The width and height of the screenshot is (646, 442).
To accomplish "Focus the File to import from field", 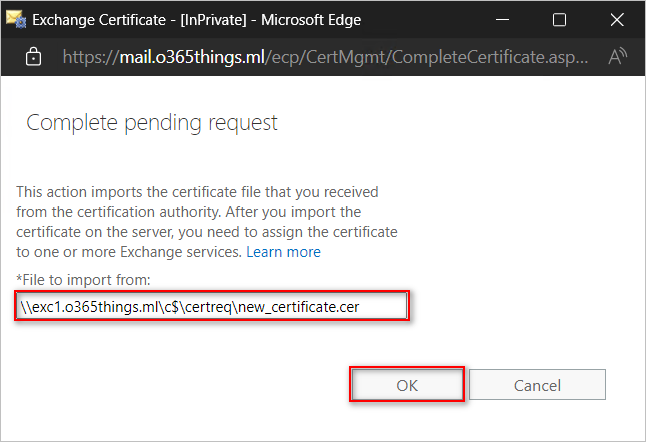I will point(212,306).
